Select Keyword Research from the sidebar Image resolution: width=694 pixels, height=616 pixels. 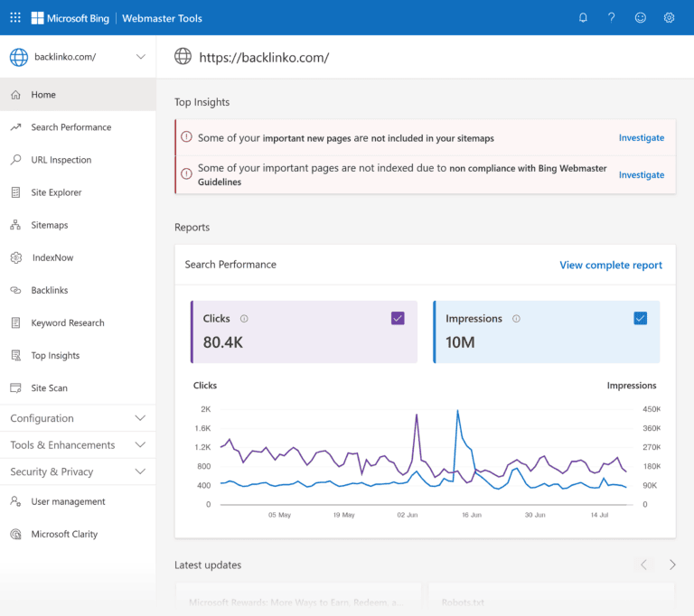pos(67,322)
